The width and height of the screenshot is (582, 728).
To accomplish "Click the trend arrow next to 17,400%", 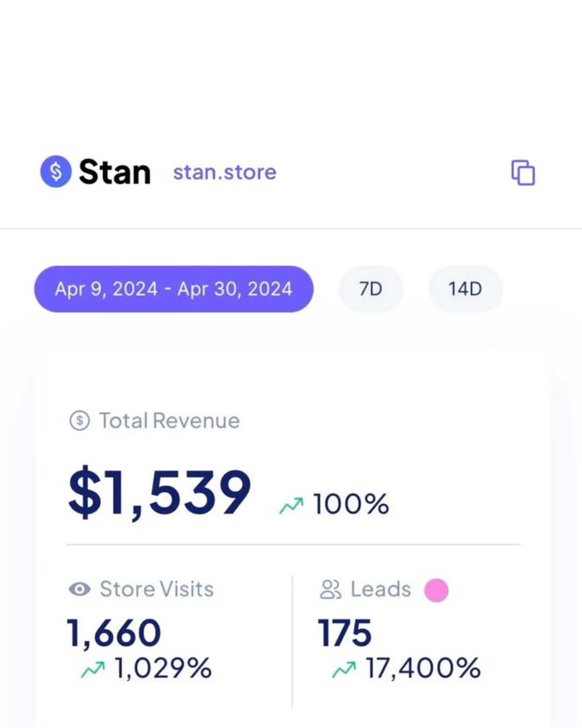I will pos(344,670).
